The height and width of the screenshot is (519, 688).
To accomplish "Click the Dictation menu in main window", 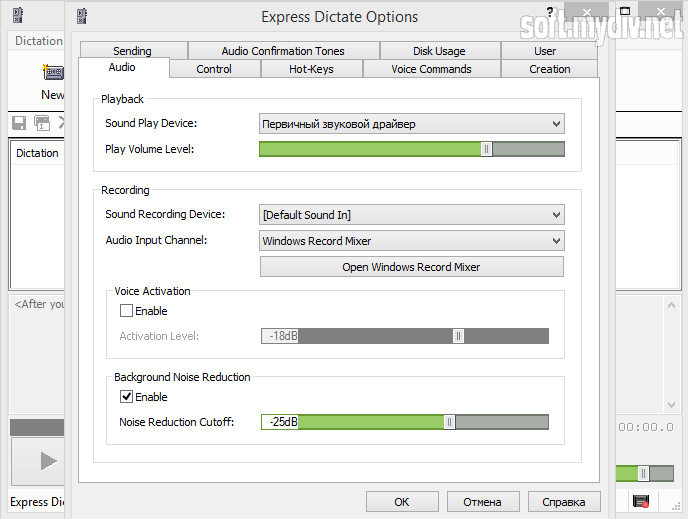I will pos(39,41).
